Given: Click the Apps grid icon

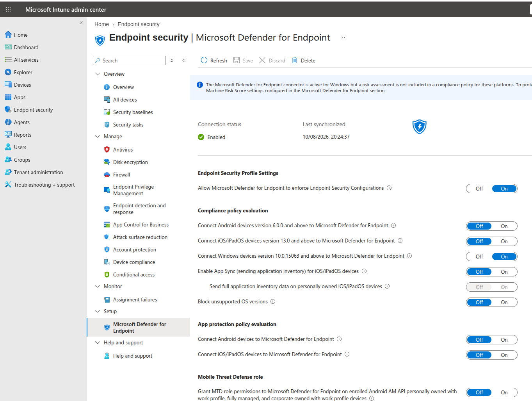Looking at the screenshot, I should (x=8, y=97).
